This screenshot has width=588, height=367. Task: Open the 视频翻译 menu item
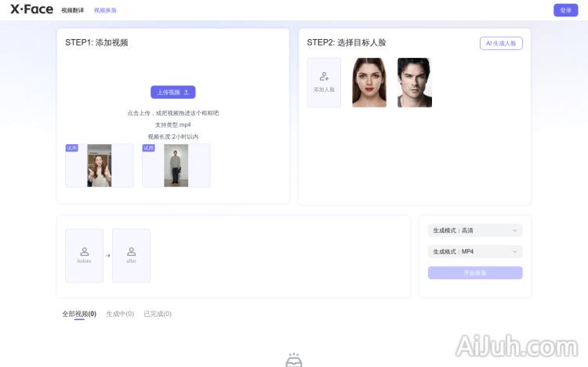pos(72,10)
